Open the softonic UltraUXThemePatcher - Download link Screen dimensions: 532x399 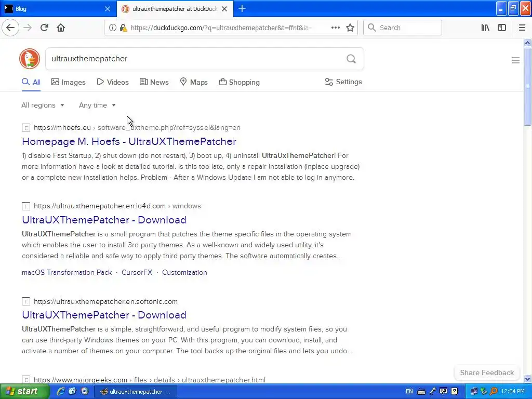[x=104, y=315]
